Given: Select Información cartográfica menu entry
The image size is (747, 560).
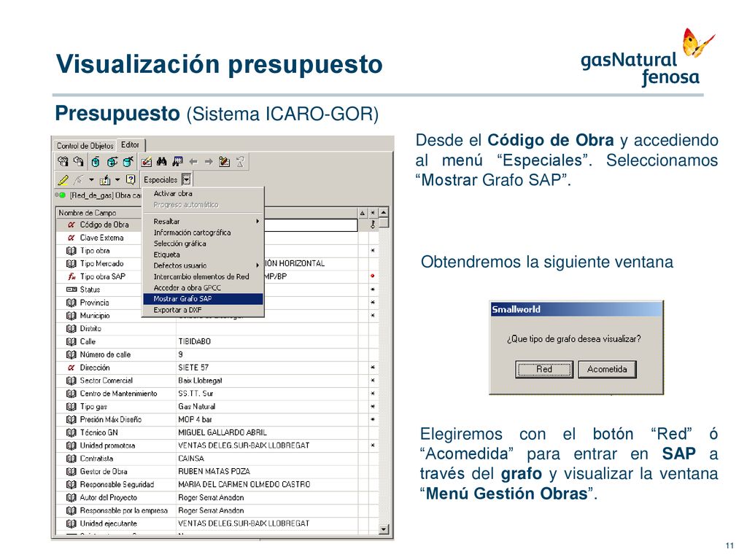Looking at the screenshot, I should 192,233.
